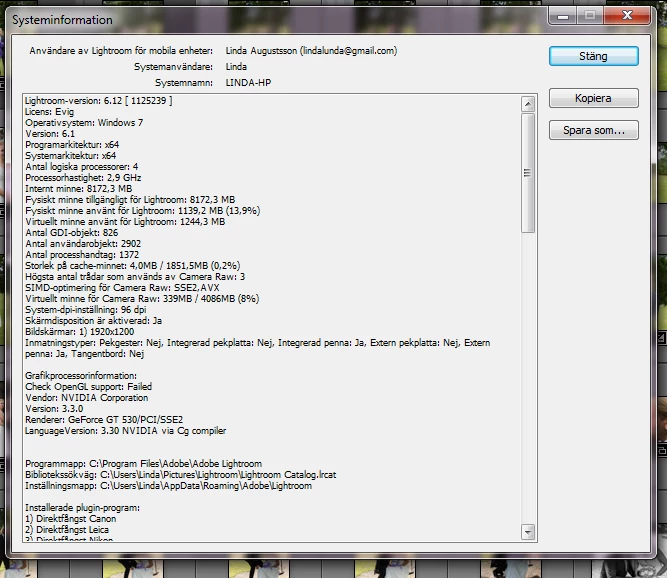Click Vendor: NVIDIA Corporation line
This screenshot has height=578, width=667.
pos(87,398)
